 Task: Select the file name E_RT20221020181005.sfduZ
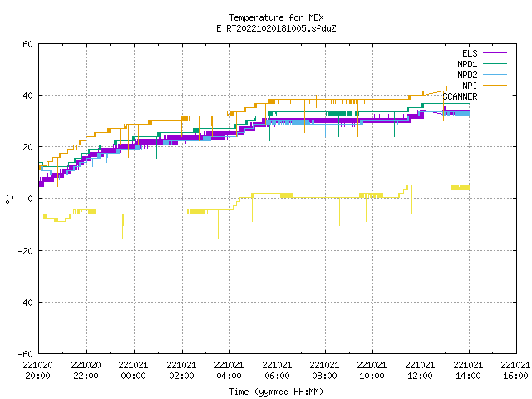(x=276, y=28)
